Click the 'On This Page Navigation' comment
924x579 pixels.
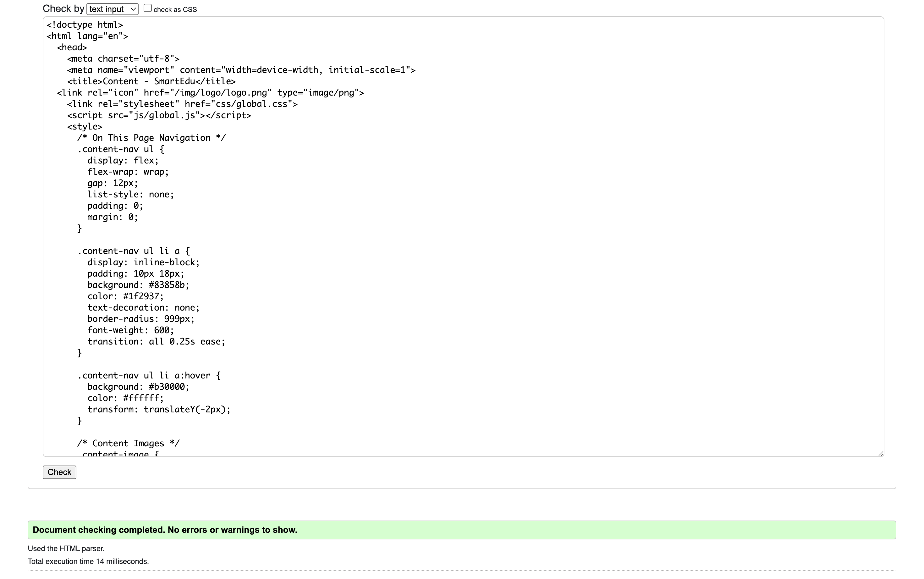click(x=151, y=138)
